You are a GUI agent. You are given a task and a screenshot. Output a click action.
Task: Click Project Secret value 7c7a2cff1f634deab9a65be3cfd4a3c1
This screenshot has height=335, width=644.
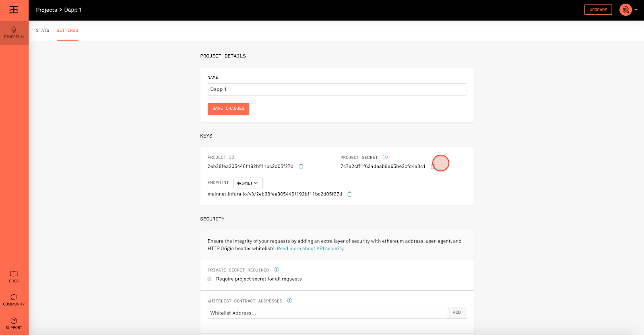383,166
